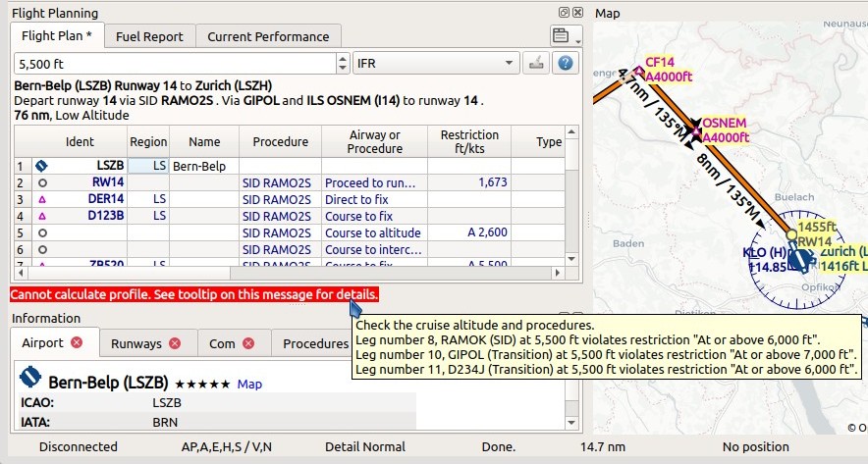868x464 pixels.
Task: Click the Direct to fix cell
Action: [x=375, y=199]
